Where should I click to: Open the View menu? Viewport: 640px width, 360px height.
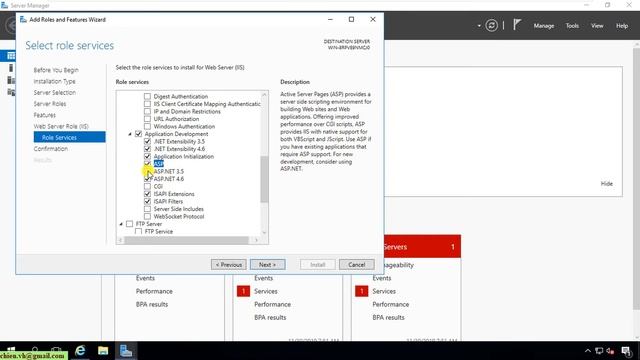tap(597, 26)
